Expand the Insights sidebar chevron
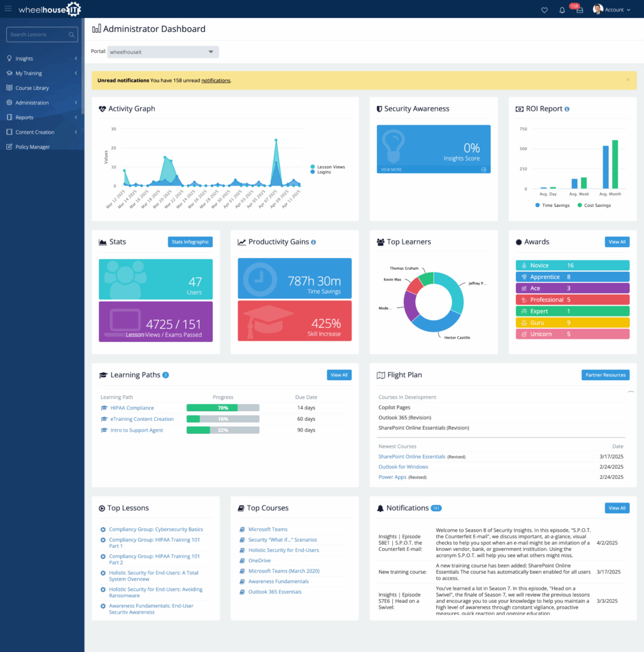This screenshot has height=652, width=644. [76, 58]
